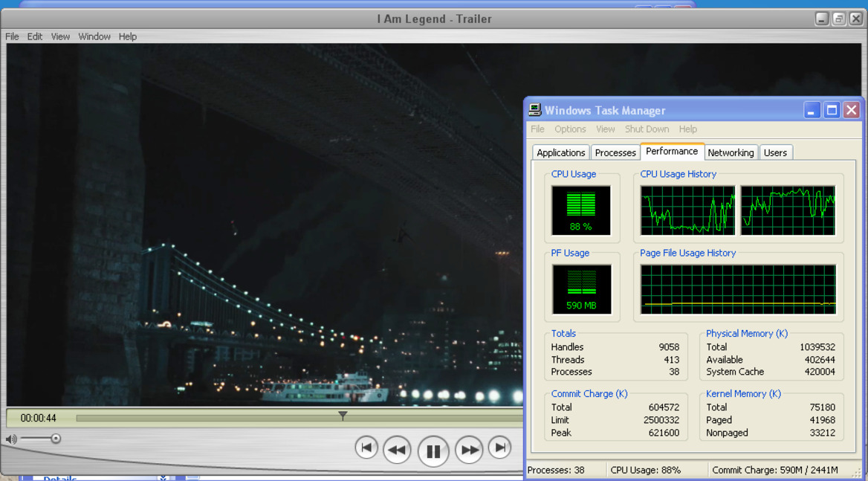Click the Commit Charge Total value 604572

(664, 407)
